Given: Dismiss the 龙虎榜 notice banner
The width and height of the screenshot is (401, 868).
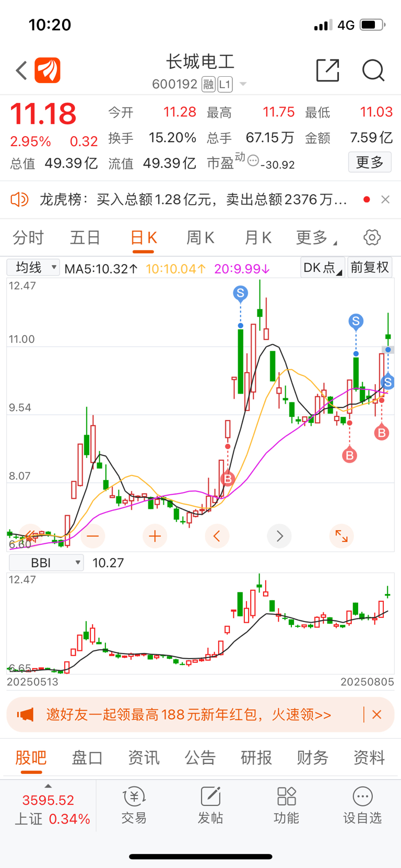Looking at the screenshot, I should pyautogui.click(x=385, y=199).
